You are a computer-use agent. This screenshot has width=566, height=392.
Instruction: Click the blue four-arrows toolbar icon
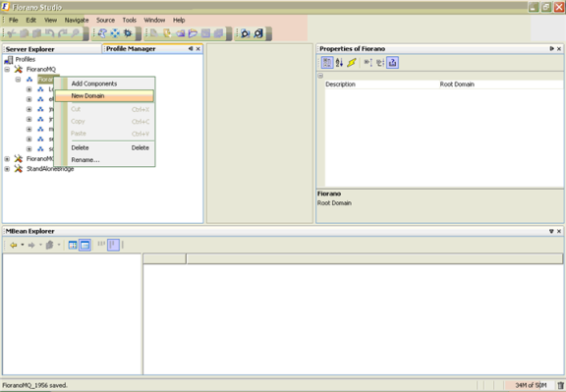tap(115, 33)
